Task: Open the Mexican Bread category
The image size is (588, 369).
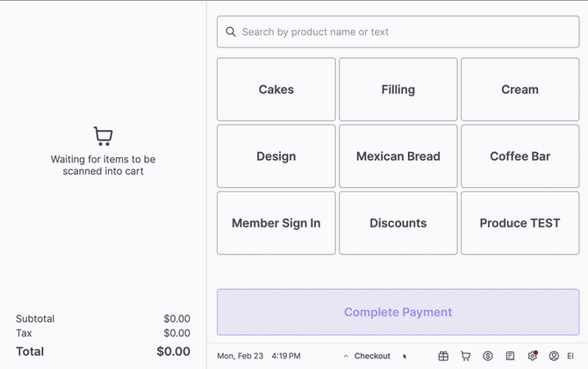Action: (x=398, y=156)
